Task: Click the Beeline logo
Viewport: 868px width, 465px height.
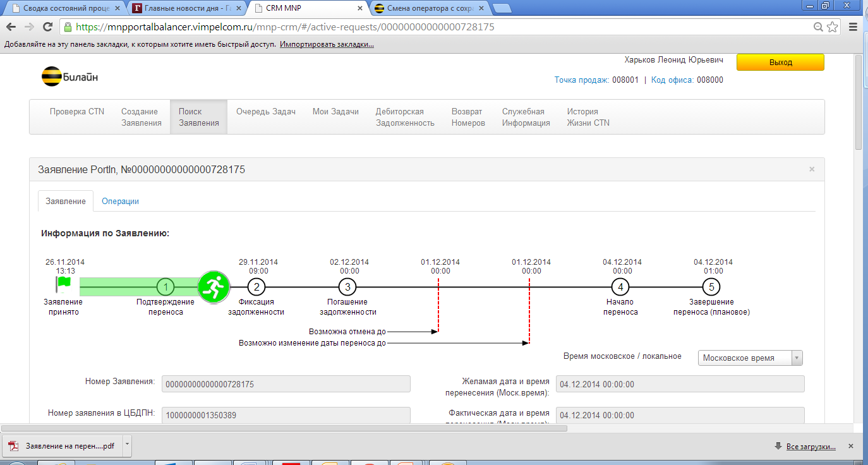Action: 69,76
